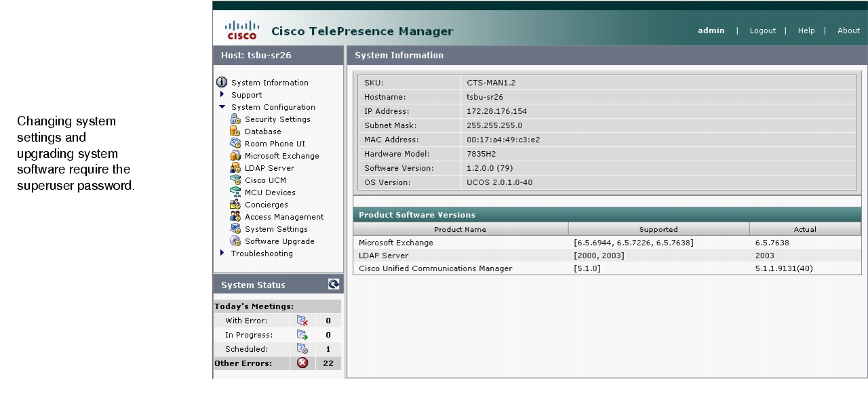This screenshot has height=406, width=868.
Task: Click the Actual column header
Action: pyautogui.click(x=805, y=229)
